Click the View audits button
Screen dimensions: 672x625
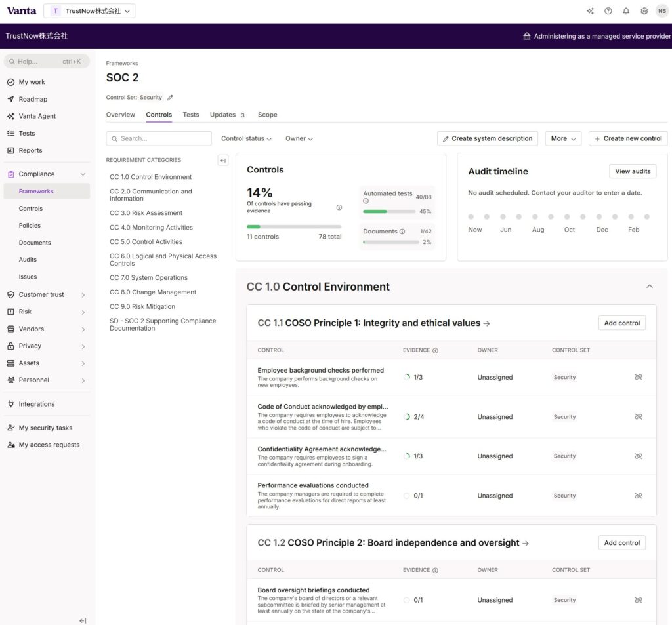(633, 171)
